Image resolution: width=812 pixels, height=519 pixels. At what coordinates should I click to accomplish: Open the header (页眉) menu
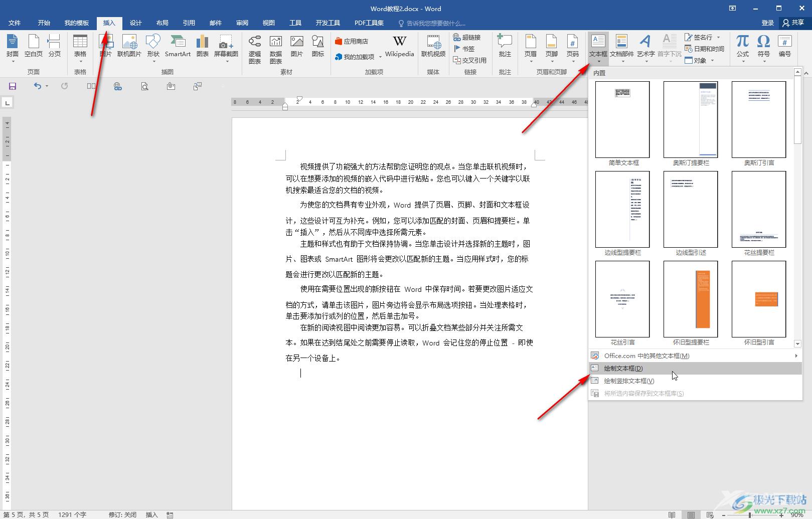tap(531, 49)
